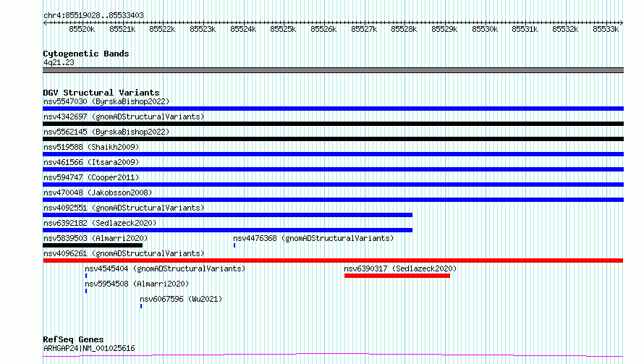Click the black nsv4342697 variant bar
Viewport: 644px width, 364px height.
click(x=333, y=124)
